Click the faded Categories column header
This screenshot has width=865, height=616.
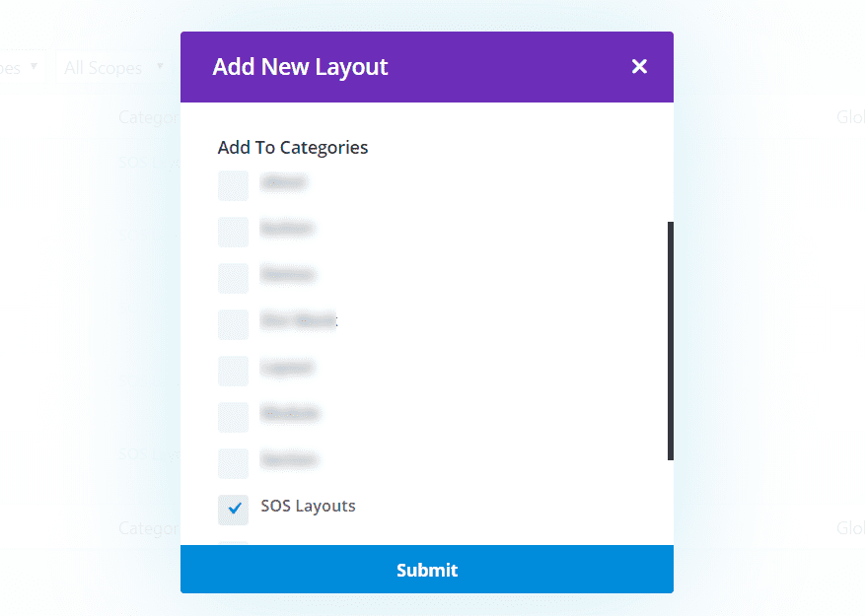click(149, 117)
